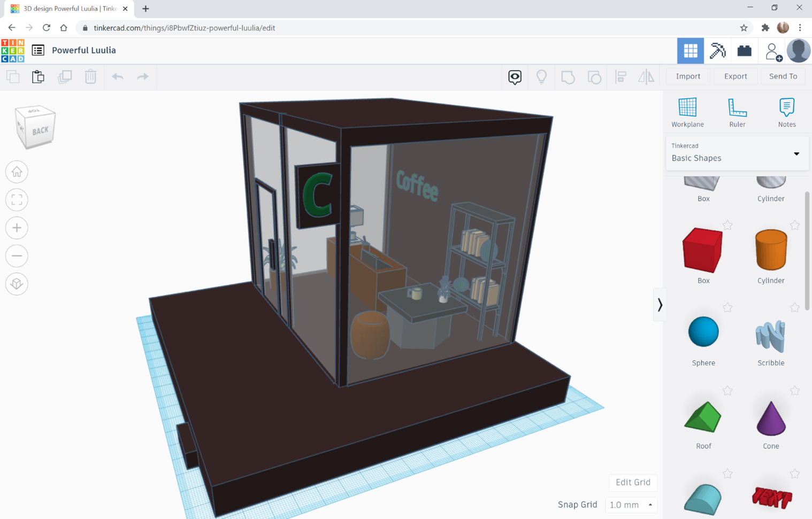Toggle show all hidden objects
812x519 pixels.
point(541,77)
